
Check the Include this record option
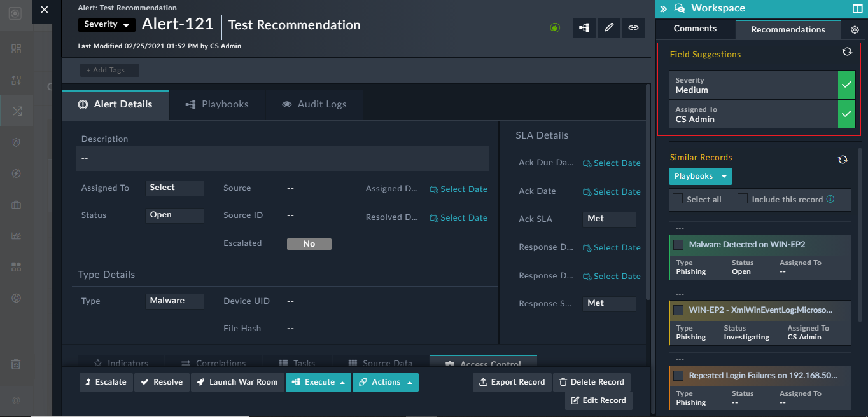tap(742, 199)
